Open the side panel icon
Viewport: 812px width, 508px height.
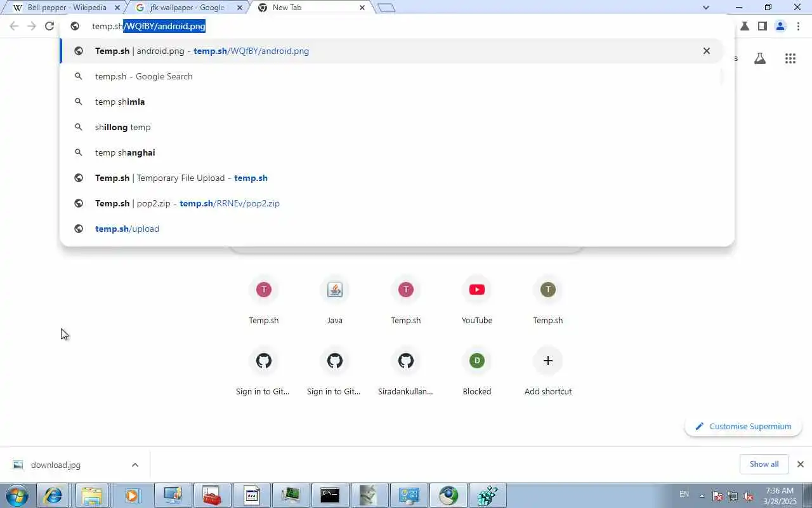[x=762, y=26]
